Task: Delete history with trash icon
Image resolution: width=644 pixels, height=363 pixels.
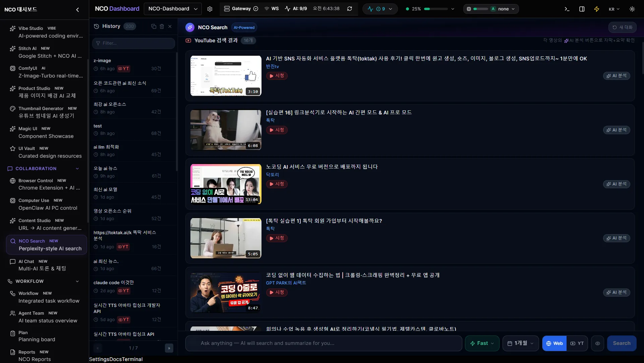Action: [x=162, y=26]
